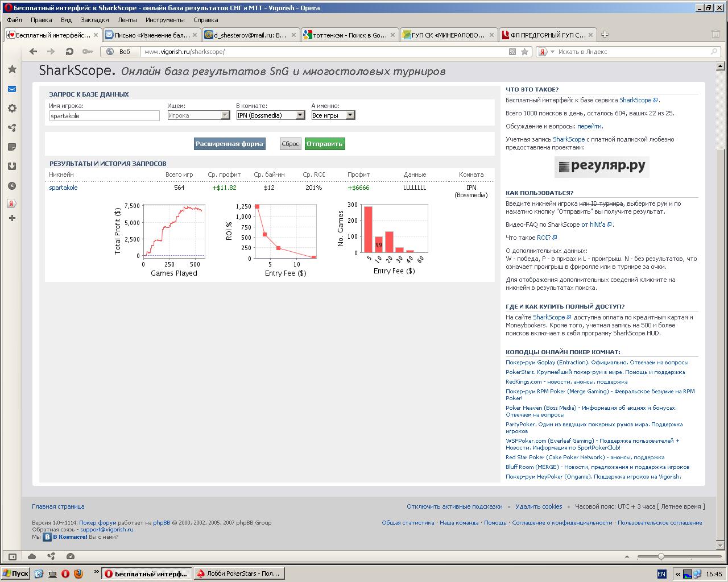Image resolution: width=728 pixels, height=582 pixels.
Task: Open the Закладки menu
Action: [94, 20]
